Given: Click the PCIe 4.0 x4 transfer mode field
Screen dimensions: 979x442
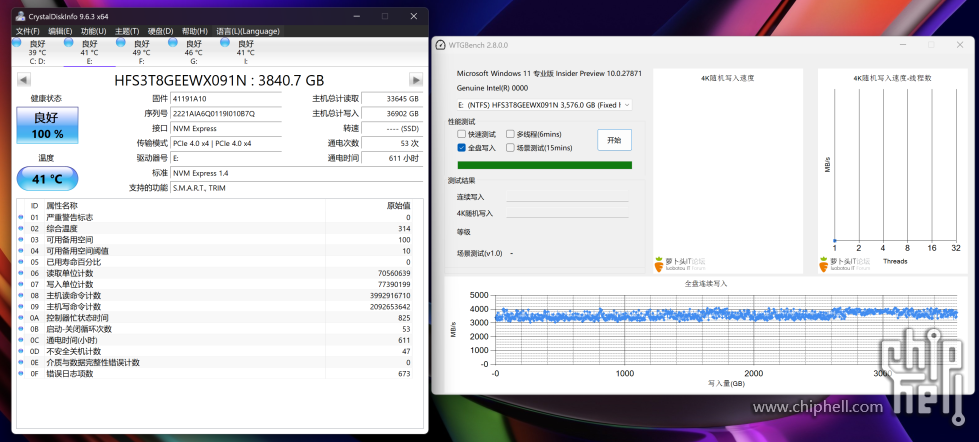Looking at the screenshot, I should pyautogui.click(x=226, y=144).
